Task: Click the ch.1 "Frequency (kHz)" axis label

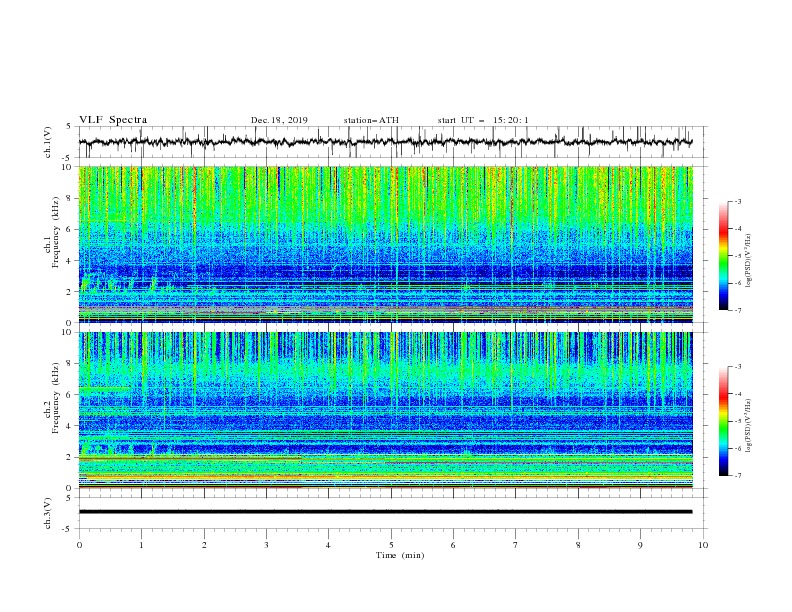Action: click(x=56, y=233)
